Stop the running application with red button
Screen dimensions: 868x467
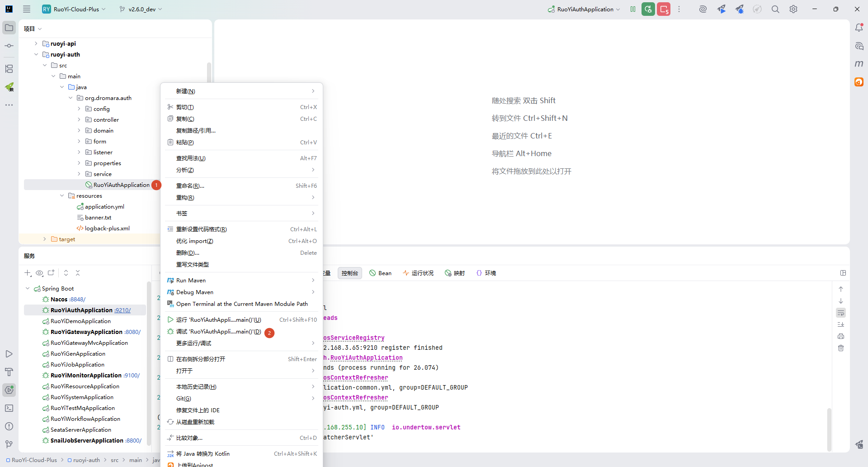click(664, 10)
